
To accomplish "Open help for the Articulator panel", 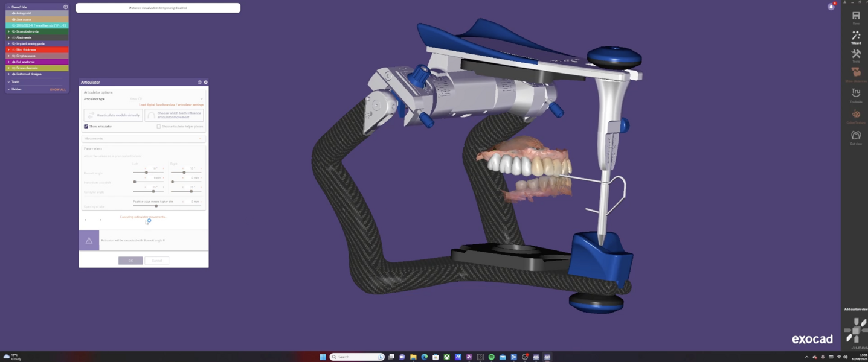I will click(199, 82).
